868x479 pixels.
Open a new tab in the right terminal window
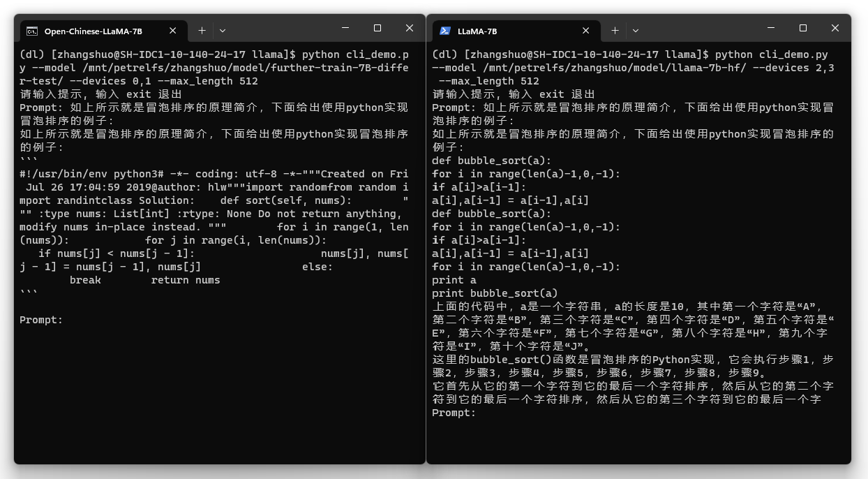pos(615,30)
